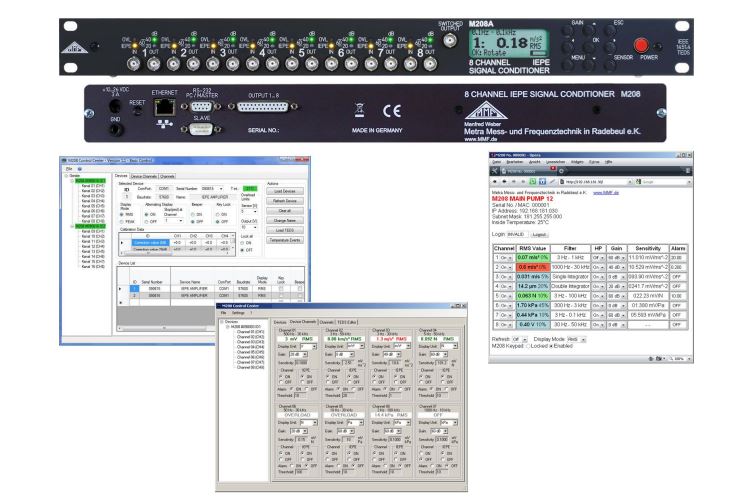Screen dimensions: 755x500
Task: Open the www.MMF.de link in the web page
Action: pos(606,193)
